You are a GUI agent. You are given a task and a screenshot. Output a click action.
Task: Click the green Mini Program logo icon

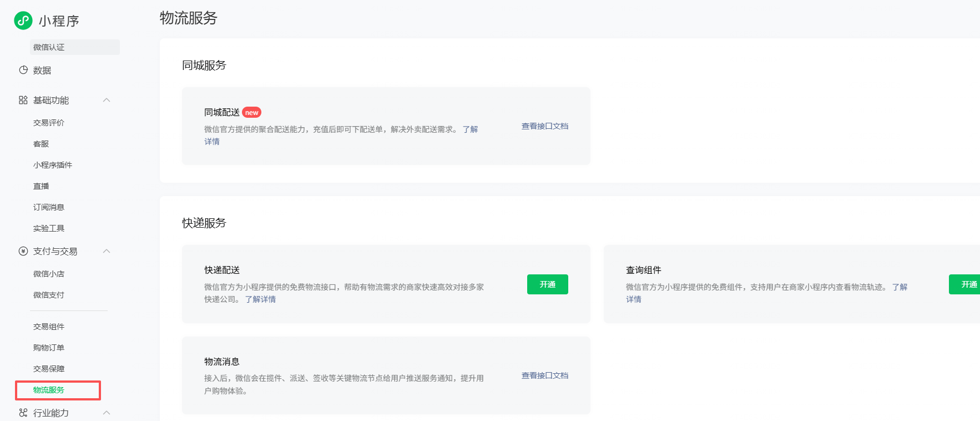[23, 21]
